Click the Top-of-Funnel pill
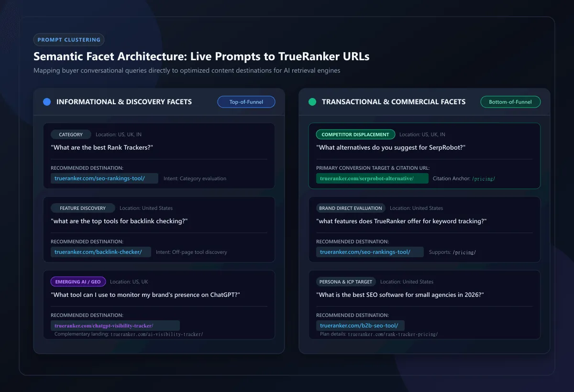The width and height of the screenshot is (574, 392). coord(246,102)
